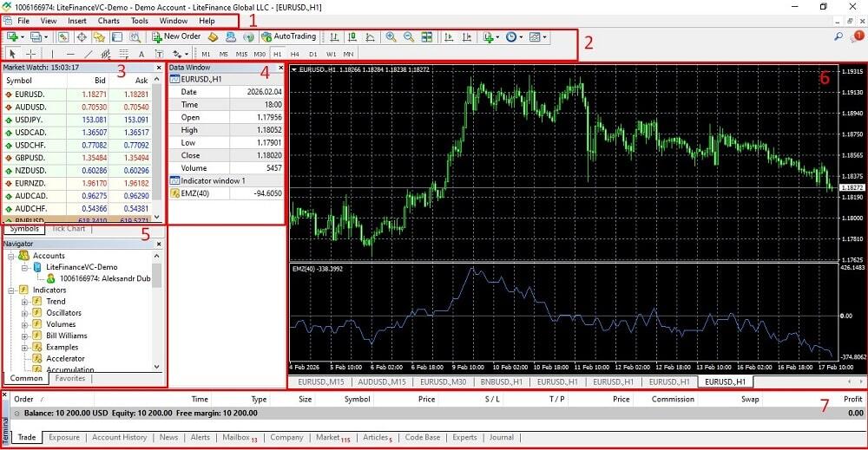Image resolution: width=868 pixels, height=450 pixels.
Task: Select GBPUSD in Market Watch
Action: [x=31, y=158]
